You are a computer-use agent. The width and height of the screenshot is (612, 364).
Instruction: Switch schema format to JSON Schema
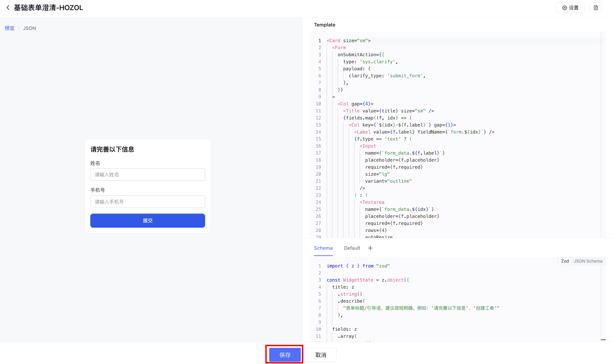[588, 261]
